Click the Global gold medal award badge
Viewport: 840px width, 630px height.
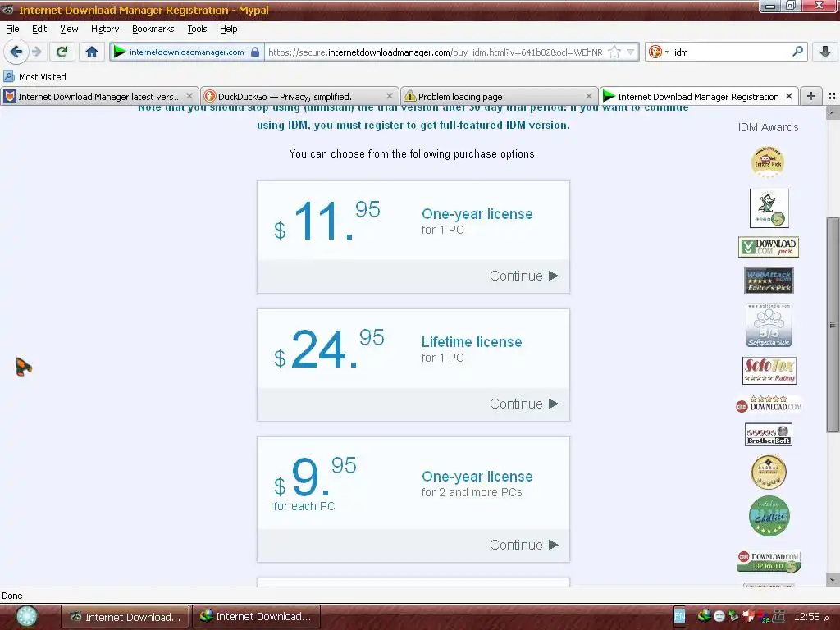tap(768, 472)
